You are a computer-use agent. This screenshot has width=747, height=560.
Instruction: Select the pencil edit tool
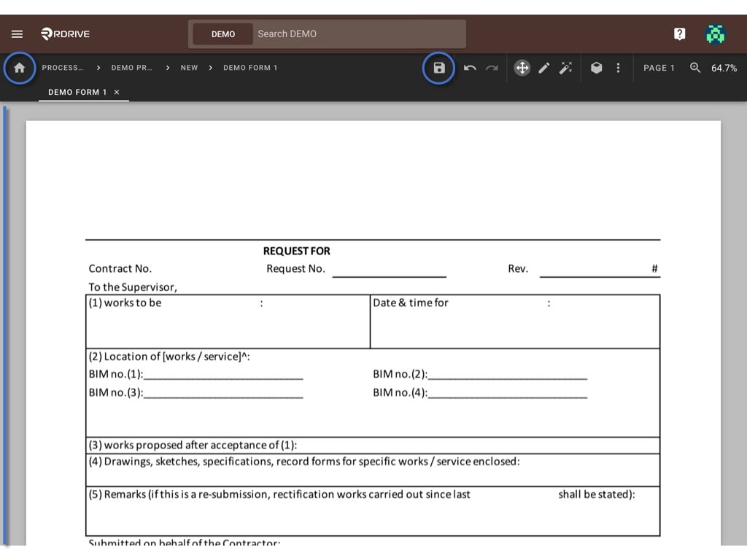click(x=544, y=68)
